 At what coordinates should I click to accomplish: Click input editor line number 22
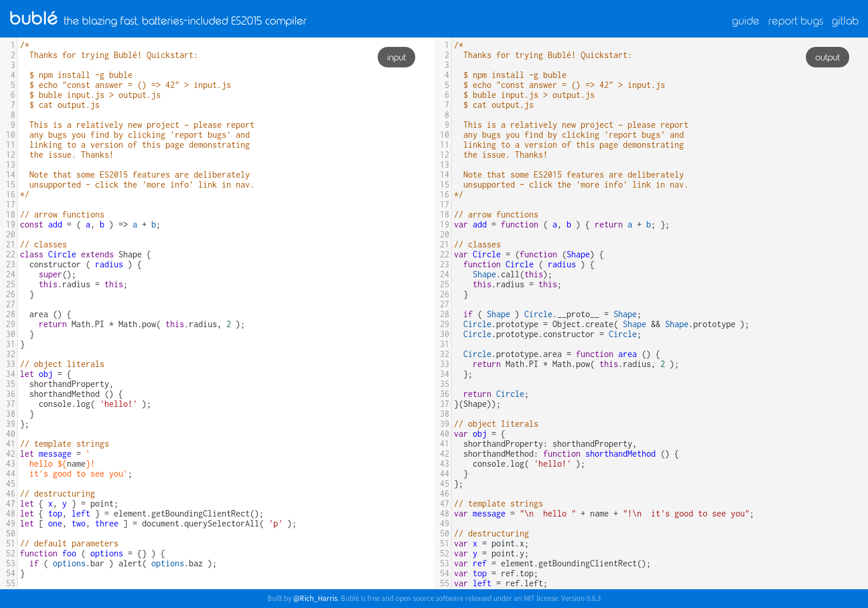[11, 254]
